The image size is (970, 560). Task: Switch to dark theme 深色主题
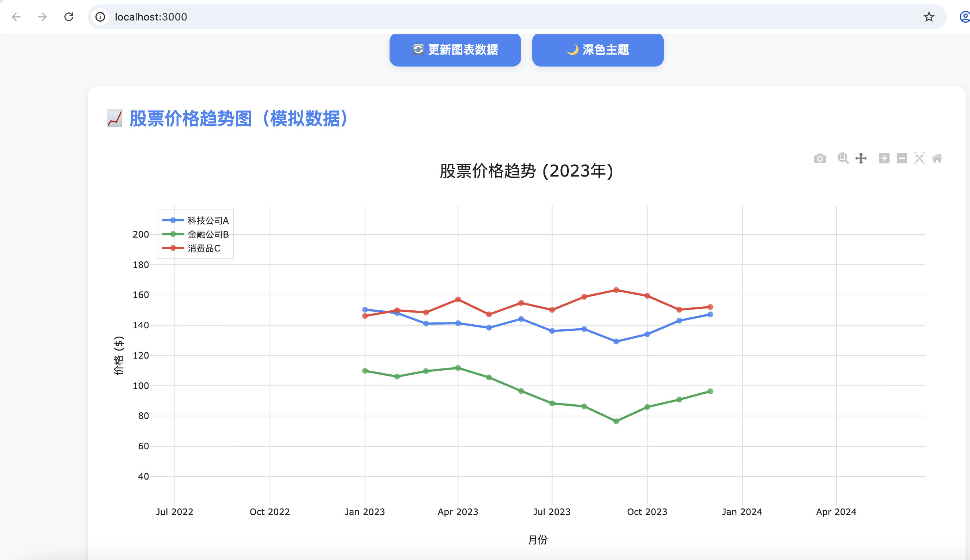(x=598, y=50)
